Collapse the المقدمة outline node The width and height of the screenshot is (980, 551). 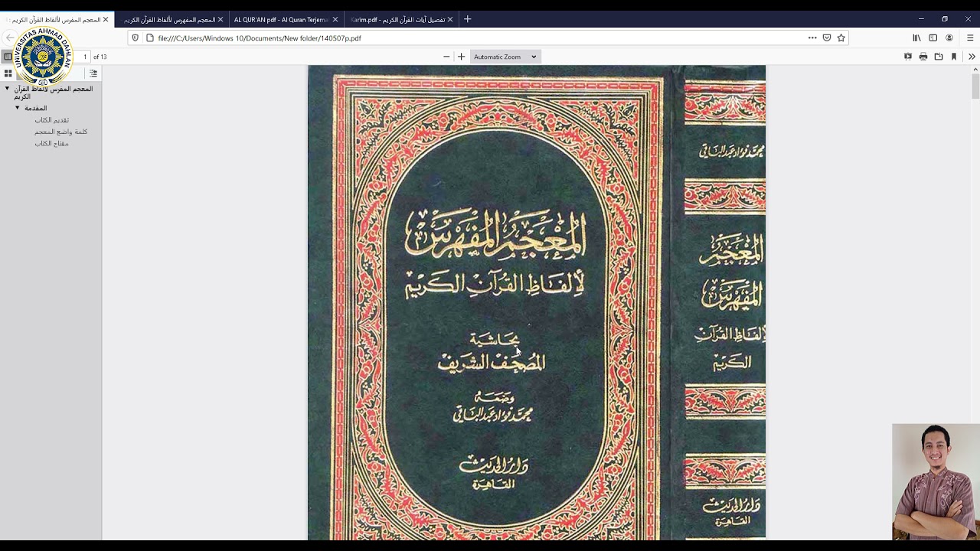(18, 108)
